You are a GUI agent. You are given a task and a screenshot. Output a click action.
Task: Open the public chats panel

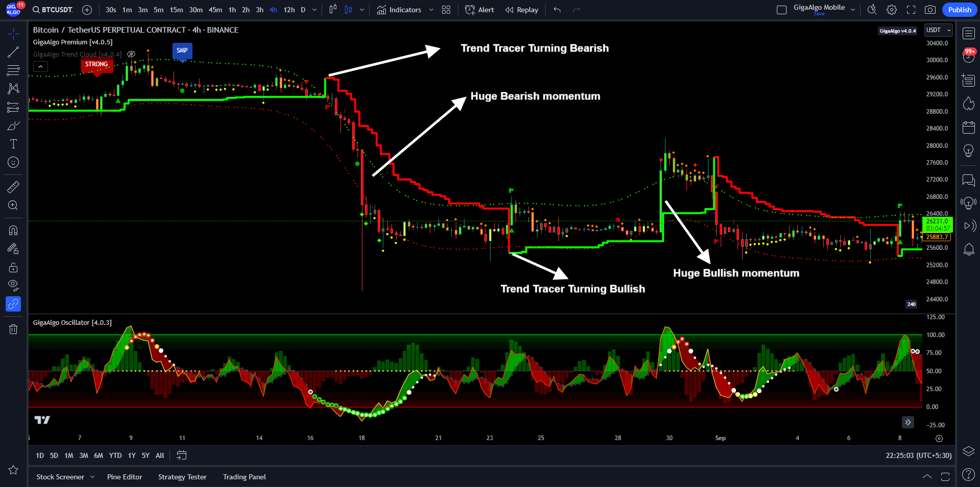click(968, 180)
